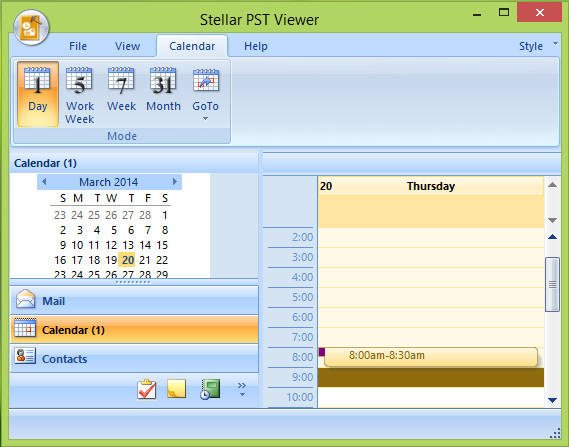569x447 pixels.
Task: Click the day view scrollbar thumb
Action: 552,284
